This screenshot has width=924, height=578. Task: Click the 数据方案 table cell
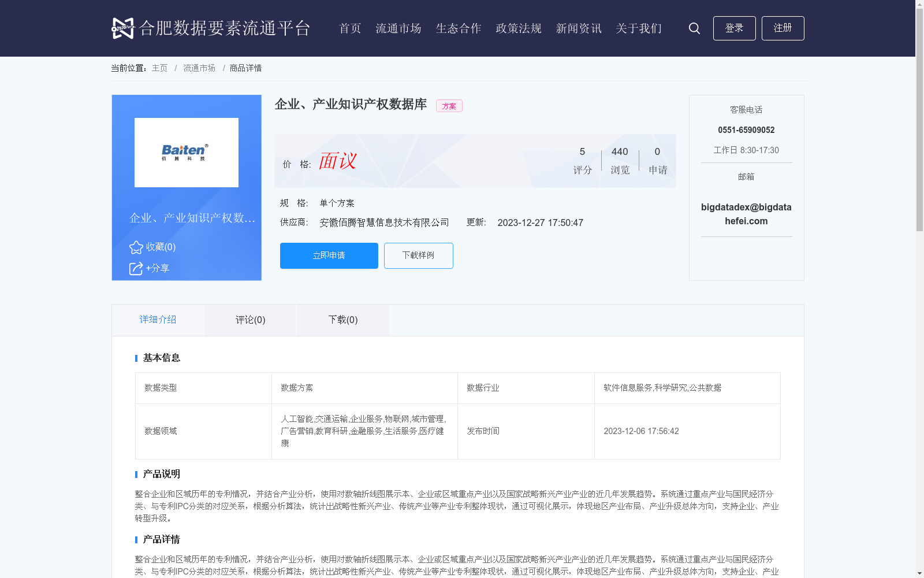(x=364, y=388)
